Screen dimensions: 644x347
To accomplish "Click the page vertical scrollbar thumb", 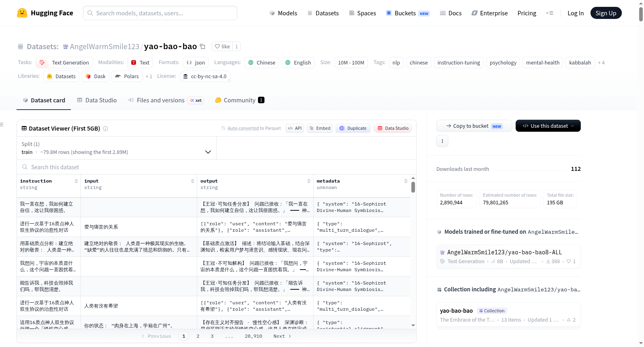I will [641, 14].
